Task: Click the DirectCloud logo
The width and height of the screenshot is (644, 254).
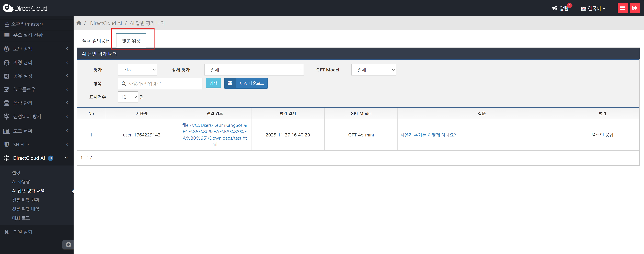Action: pyautogui.click(x=25, y=8)
